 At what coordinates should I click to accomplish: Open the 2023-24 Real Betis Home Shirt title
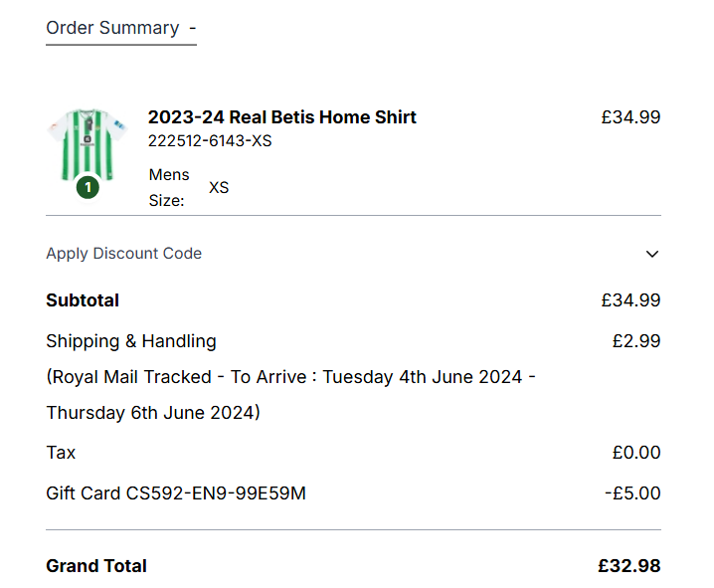click(281, 117)
